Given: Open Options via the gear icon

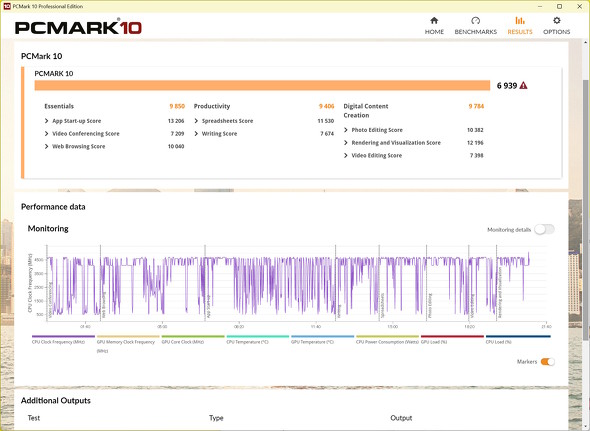Looking at the screenshot, I should 557,20.
